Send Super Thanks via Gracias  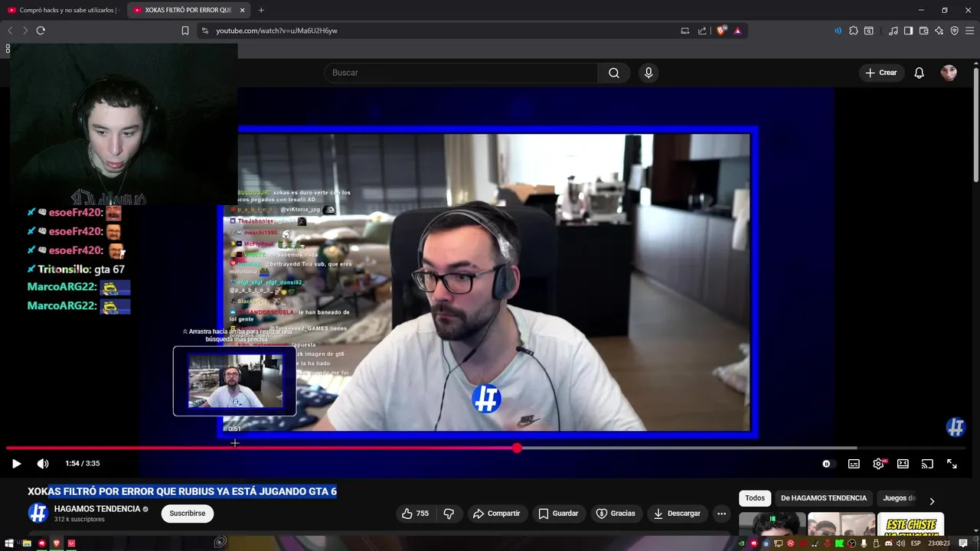pyautogui.click(x=616, y=514)
